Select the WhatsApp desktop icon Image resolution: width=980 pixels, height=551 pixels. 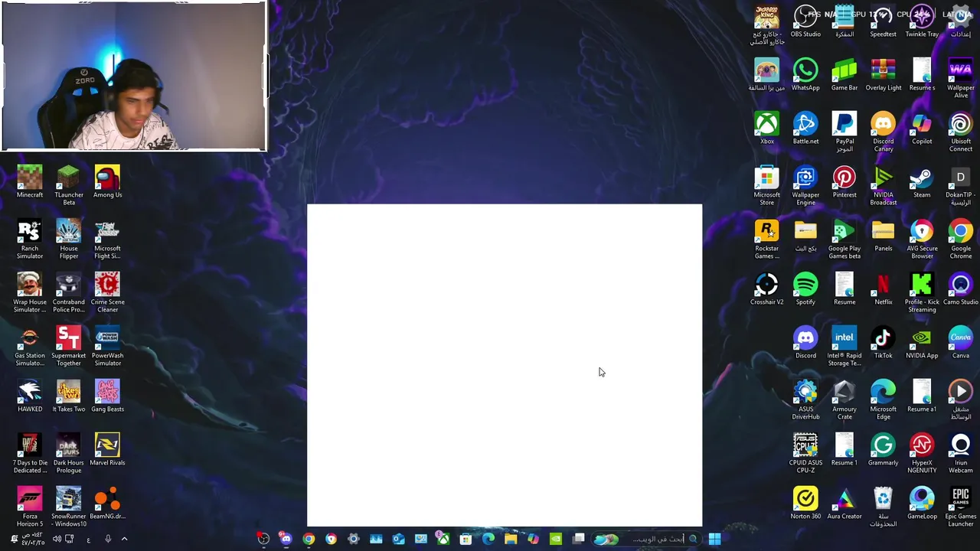pos(805,75)
